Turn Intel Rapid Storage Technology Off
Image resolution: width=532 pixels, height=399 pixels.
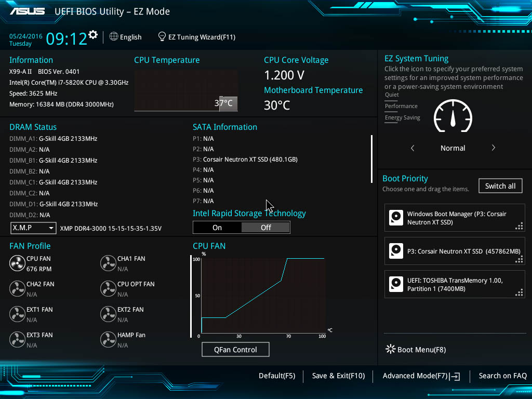(265, 228)
